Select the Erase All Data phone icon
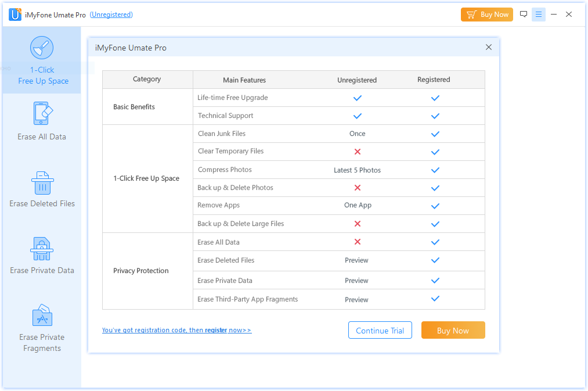Image resolution: width=588 pixels, height=391 pixels. click(42, 113)
